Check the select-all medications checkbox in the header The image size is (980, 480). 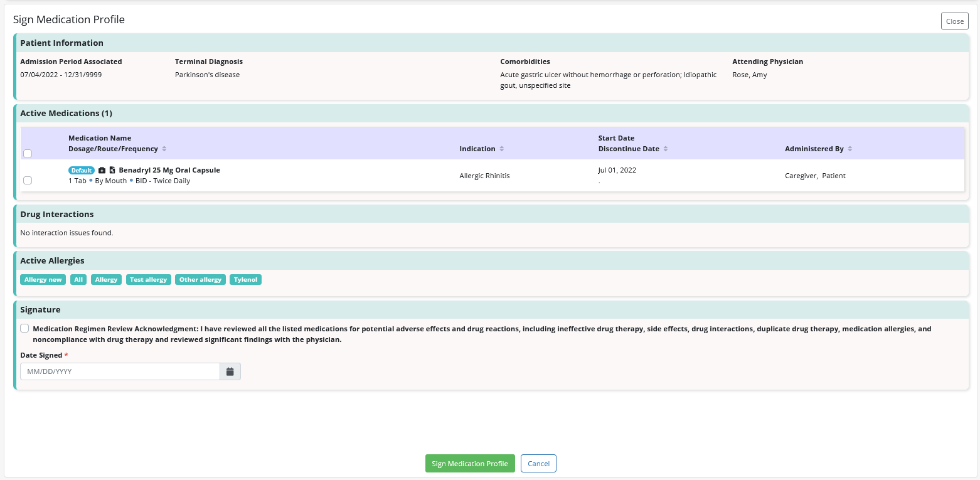(x=27, y=153)
